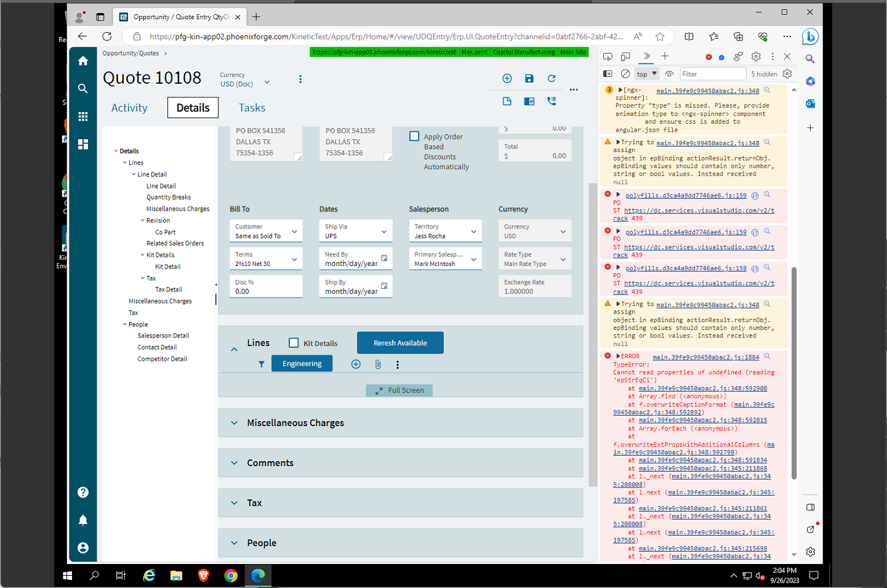
Task: Click the Reresh Available button
Action: [400, 344]
